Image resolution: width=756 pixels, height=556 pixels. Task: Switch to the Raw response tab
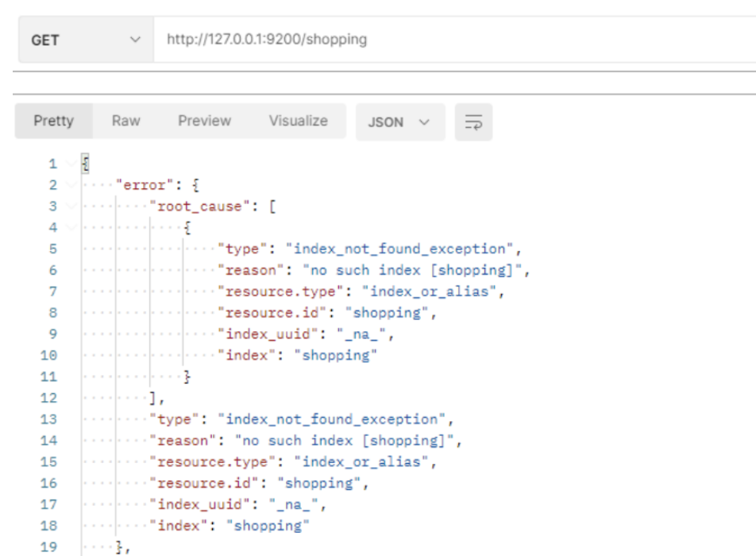[125, 122]
